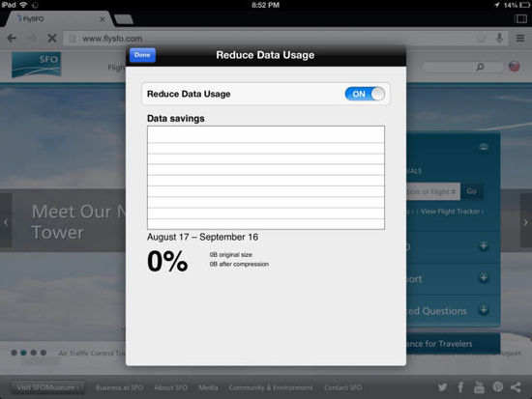Stop page loading with the X icon
Viewport: 532px width, 399px height.
52,39
